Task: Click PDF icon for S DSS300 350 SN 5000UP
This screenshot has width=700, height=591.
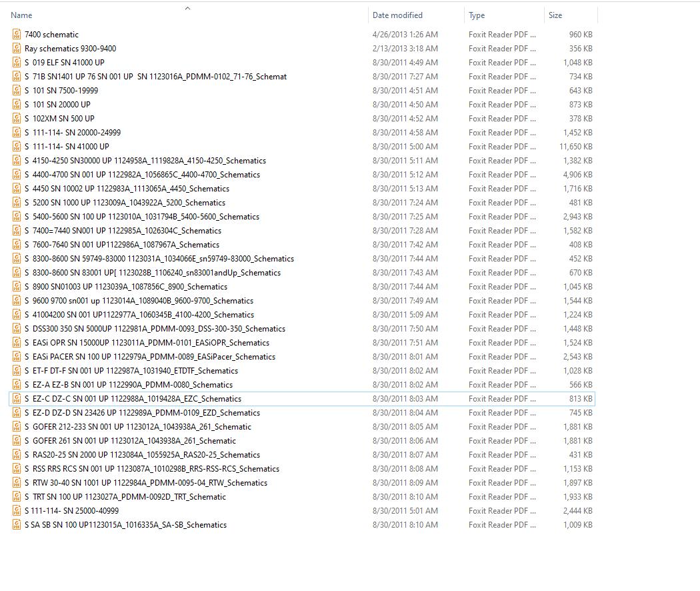Action: pos(17,328)
